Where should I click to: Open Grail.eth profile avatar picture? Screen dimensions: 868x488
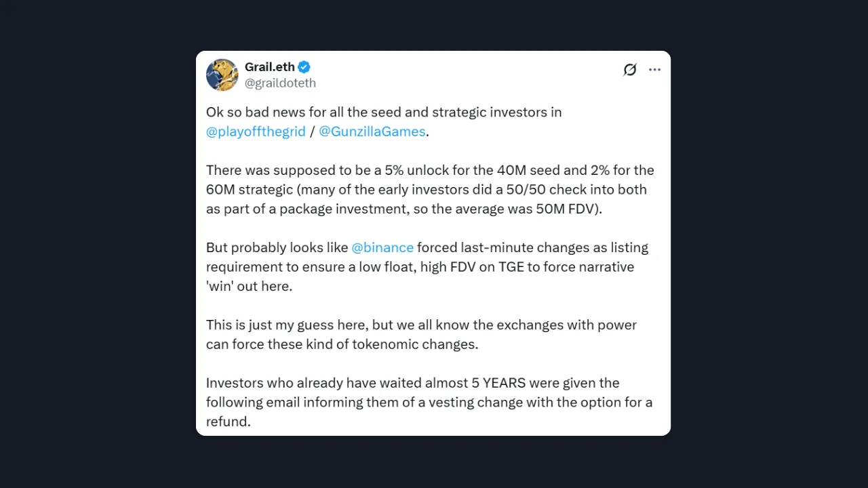[x=222, y=75]
